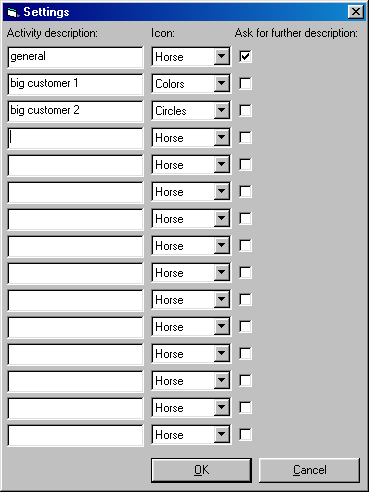Close the Settings window with X
Image resolution: width=369 pixels, height=492 pixels.
pos(356,12)
